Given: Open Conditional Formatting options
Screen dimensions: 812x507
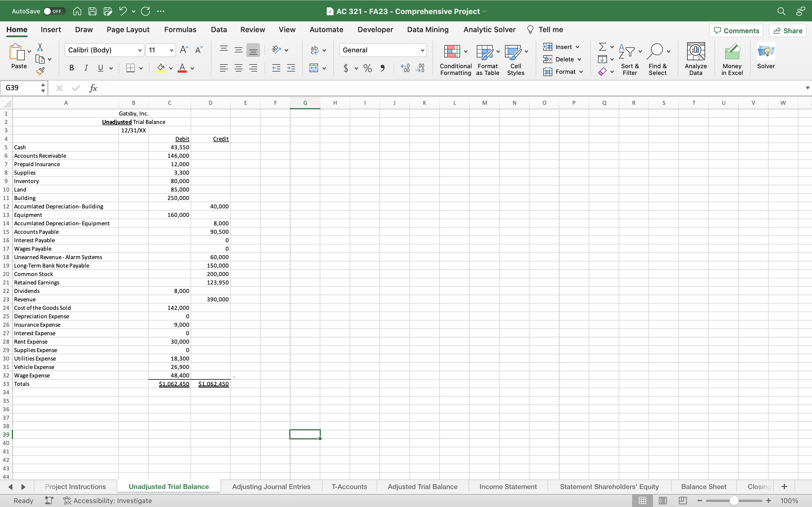Looking at the screenshot, I should [x=455, y=60].
